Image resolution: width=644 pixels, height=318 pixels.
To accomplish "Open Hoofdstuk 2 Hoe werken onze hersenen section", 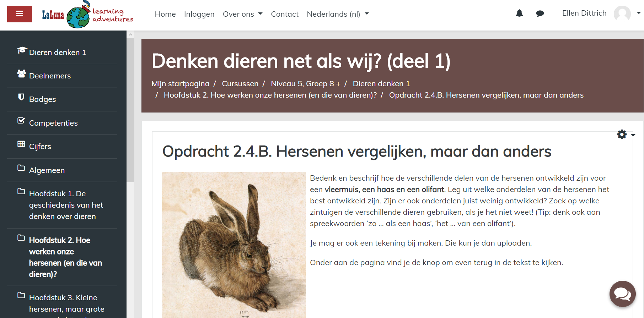I will (x=66, y=257).
